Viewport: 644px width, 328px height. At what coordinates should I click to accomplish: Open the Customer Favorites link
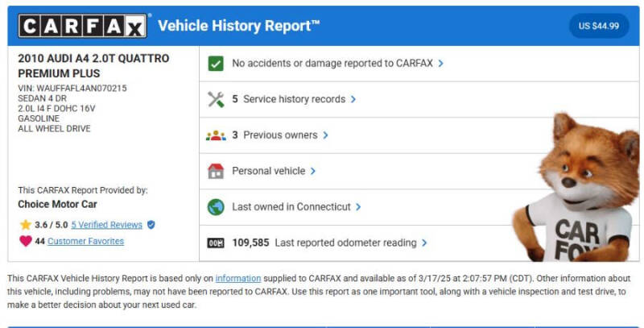click(x=85, y=241)
